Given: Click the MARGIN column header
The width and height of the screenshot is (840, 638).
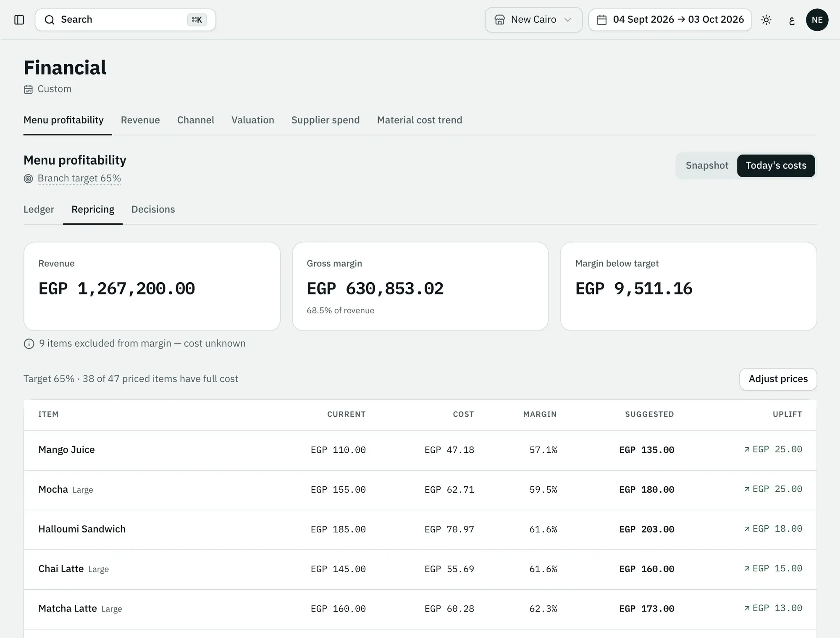Looking at the screenshot, I should click(x=540, y=415).
